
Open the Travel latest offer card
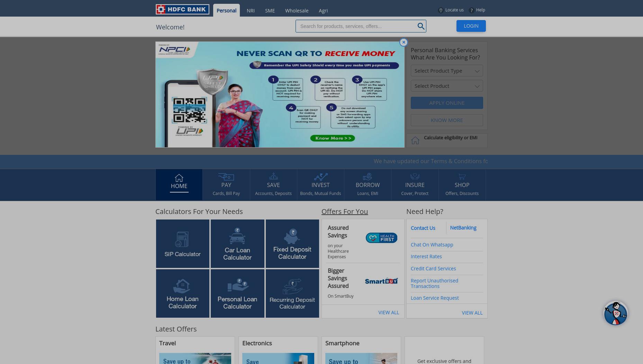tap(195, 350)
